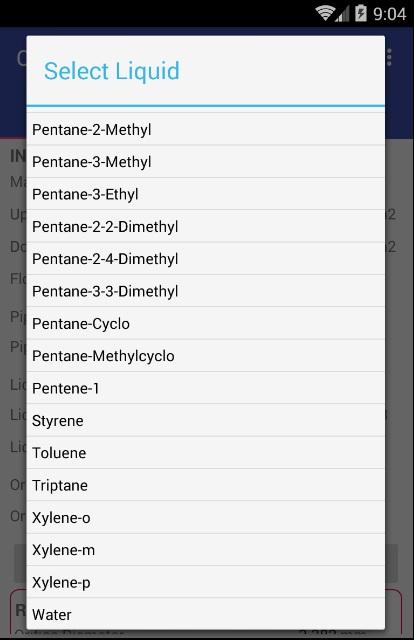Choose Xylene-o option

[x=206, y=518]
